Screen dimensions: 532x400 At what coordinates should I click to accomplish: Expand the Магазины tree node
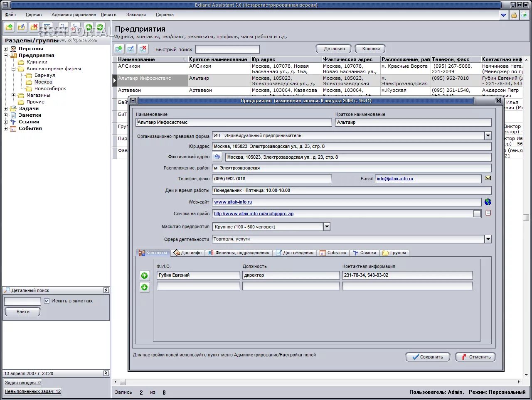click(14, 95)
